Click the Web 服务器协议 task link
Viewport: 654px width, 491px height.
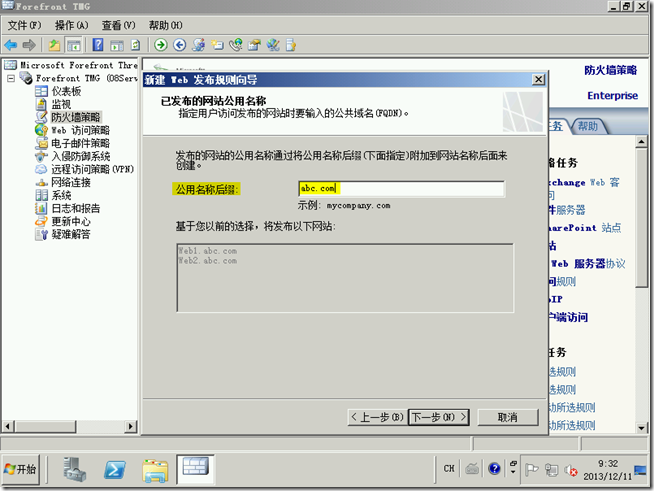point(587,264)
